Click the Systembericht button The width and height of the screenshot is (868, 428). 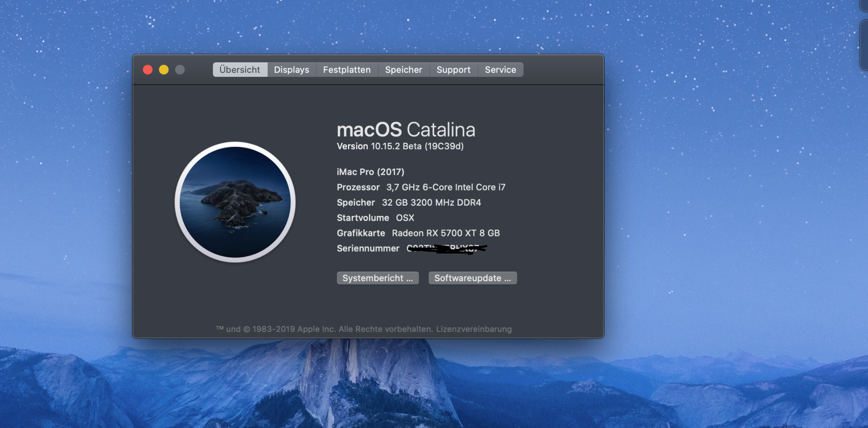tap(378, 278)
